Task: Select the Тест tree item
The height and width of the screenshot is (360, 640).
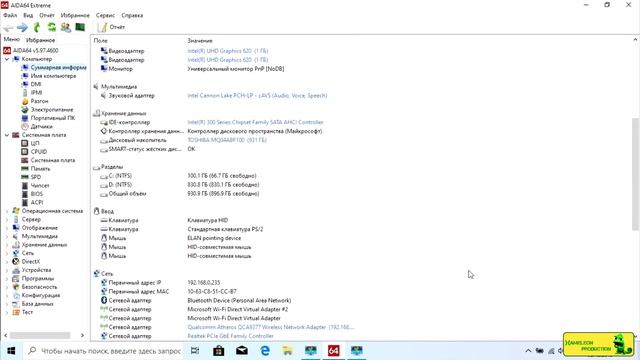Action: (27, 312)
